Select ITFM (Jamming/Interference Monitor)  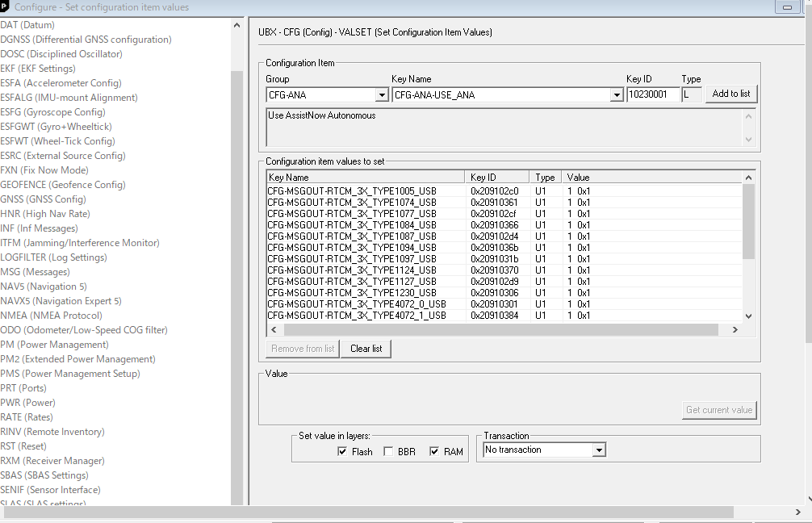coord(80,242)
